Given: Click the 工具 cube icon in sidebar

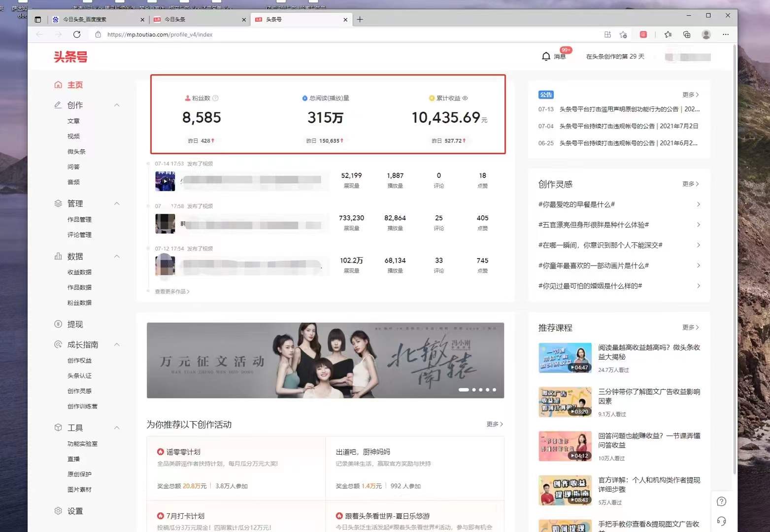Looking at the screenshot, I should click(58, 428).
